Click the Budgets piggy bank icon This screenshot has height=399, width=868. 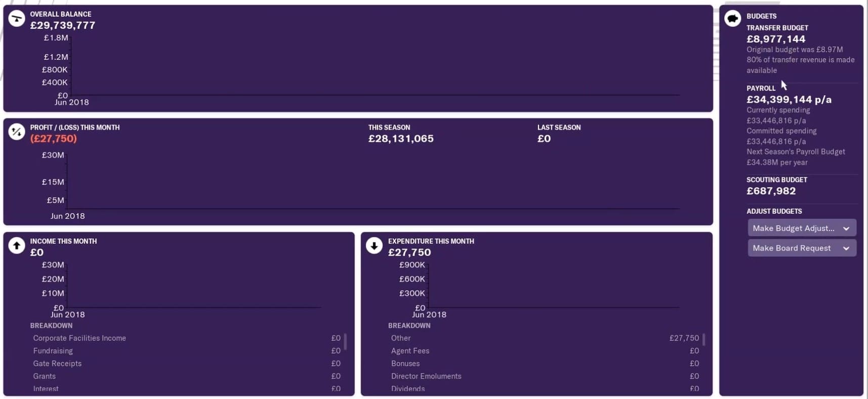click(732, 19)
